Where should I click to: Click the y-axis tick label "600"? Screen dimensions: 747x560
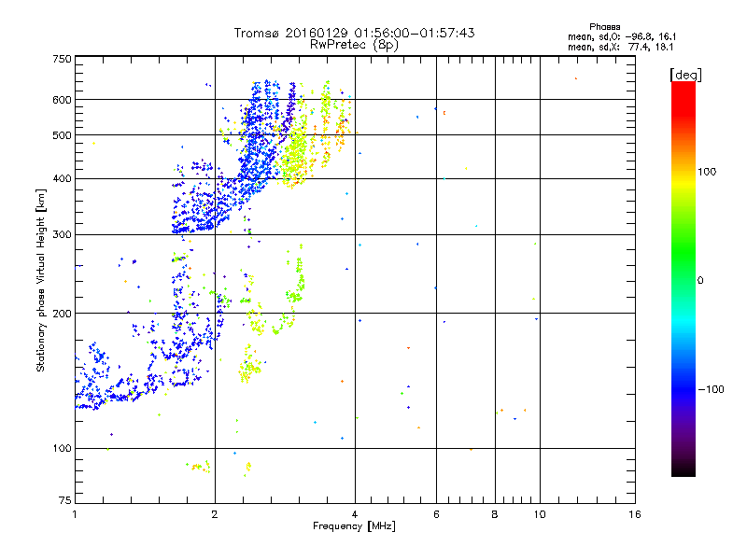point(62,100)
